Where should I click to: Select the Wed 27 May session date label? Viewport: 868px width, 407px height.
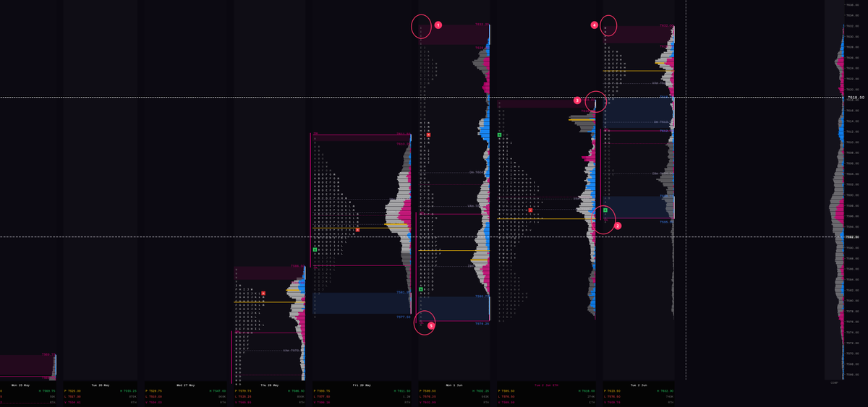[x=185, y=385]
